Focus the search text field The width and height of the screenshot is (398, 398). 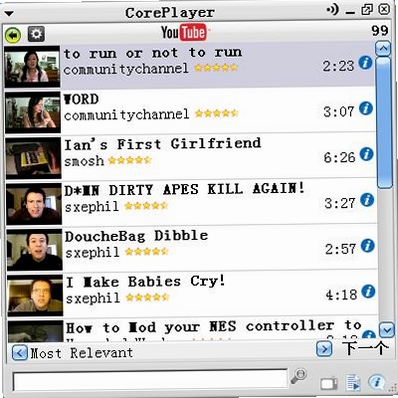(x=150, y=380)
